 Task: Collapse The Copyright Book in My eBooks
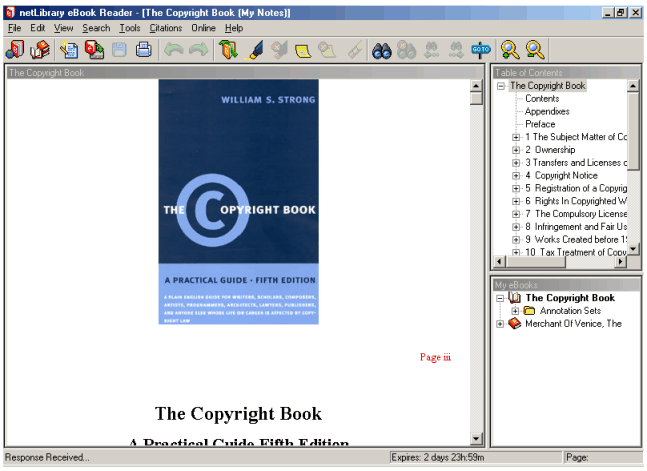[500, 298]
